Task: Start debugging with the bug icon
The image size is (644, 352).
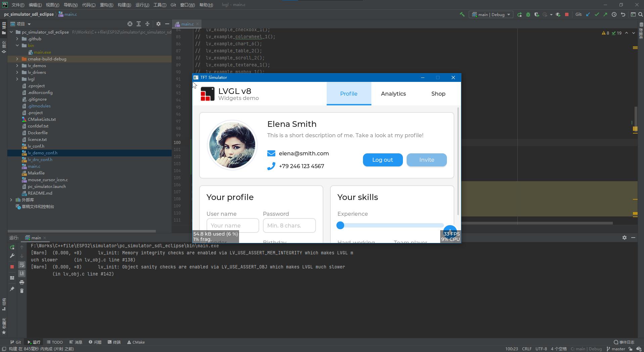Action: (x=528, y=14)
